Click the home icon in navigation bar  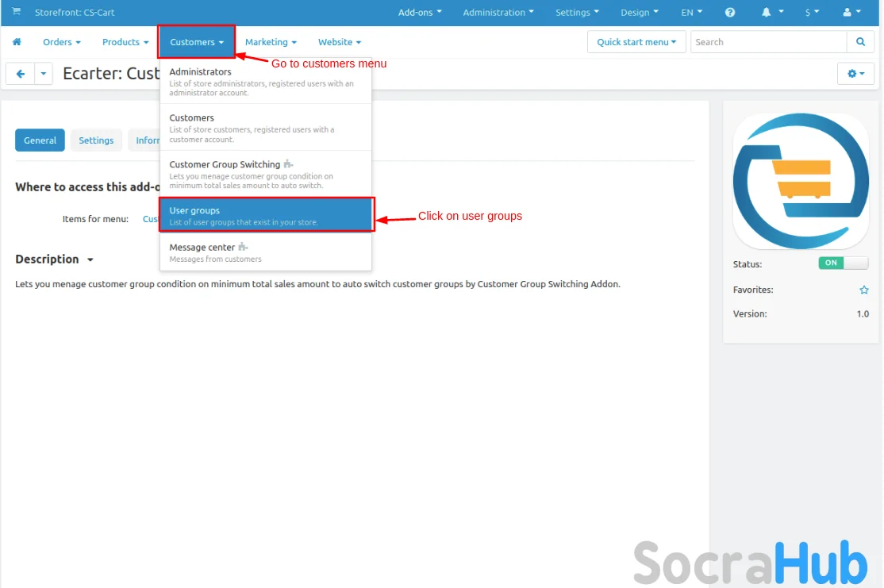pyautogui.click(x=17, y=42)
